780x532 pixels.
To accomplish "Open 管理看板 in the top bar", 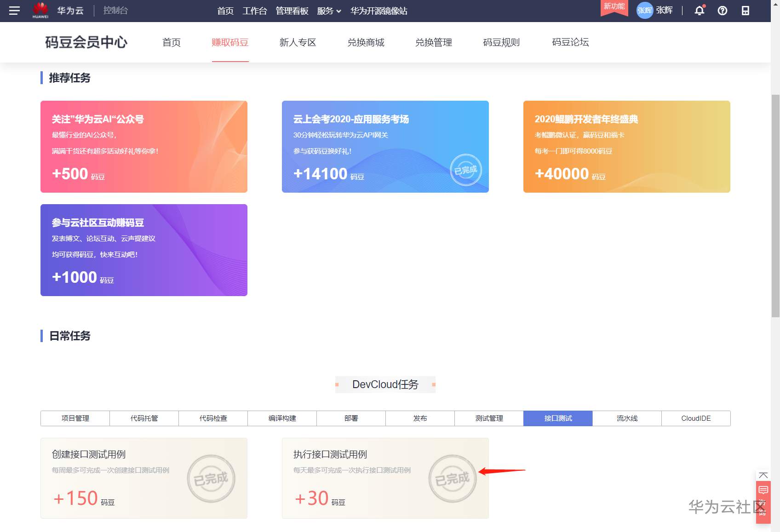I will pyautogui.click(x=292, y=11).
